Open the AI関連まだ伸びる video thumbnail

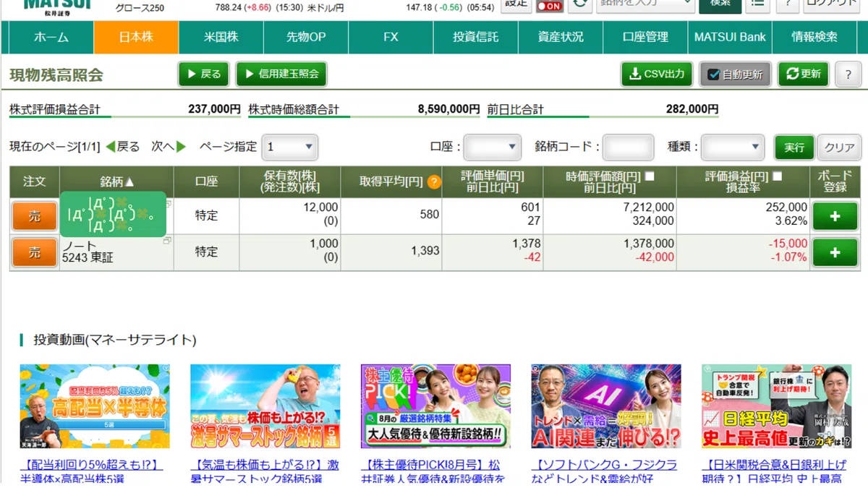point(606,406)
